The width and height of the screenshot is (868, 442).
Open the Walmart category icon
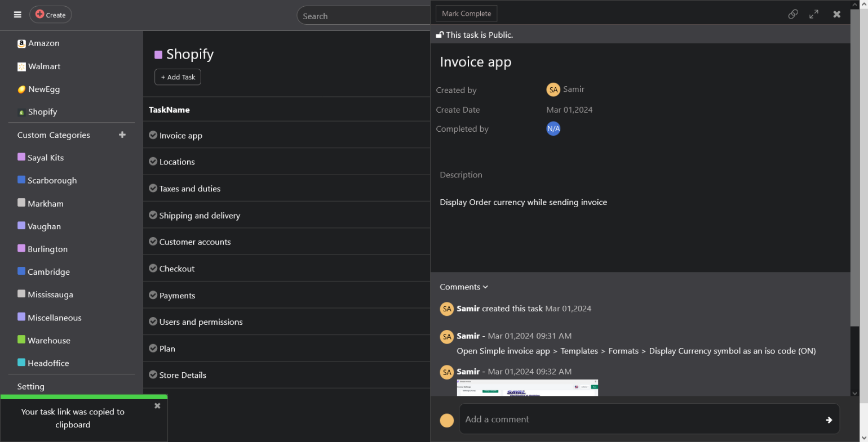[21, 66]
